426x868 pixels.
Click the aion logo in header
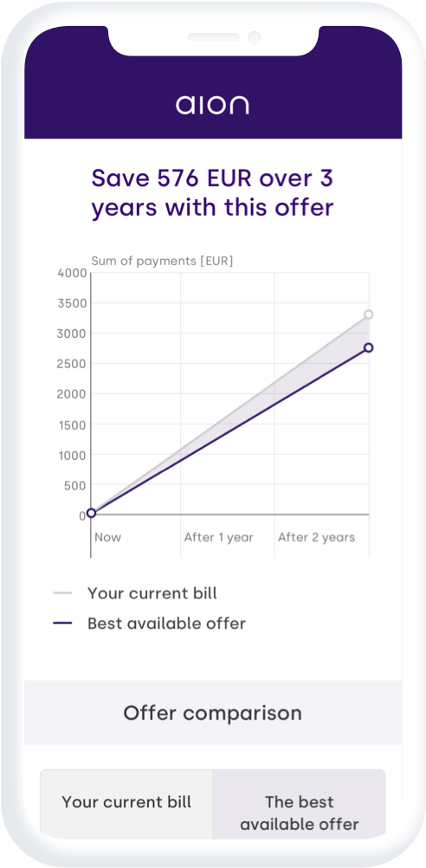pyautogui.click(x=212, y=104)
